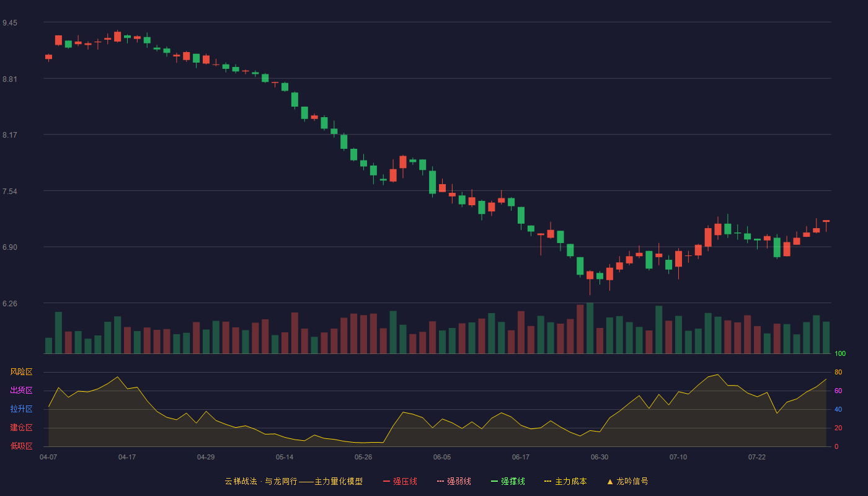Screen dimensions: 868x496
Task: Toggle the 主力成本 legend series
Action: pos(565,481)
